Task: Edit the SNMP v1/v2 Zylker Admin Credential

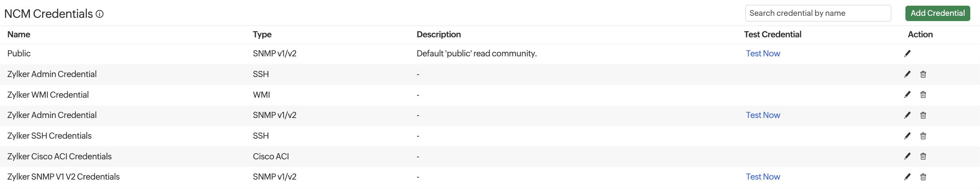Action: pos(907,115)
